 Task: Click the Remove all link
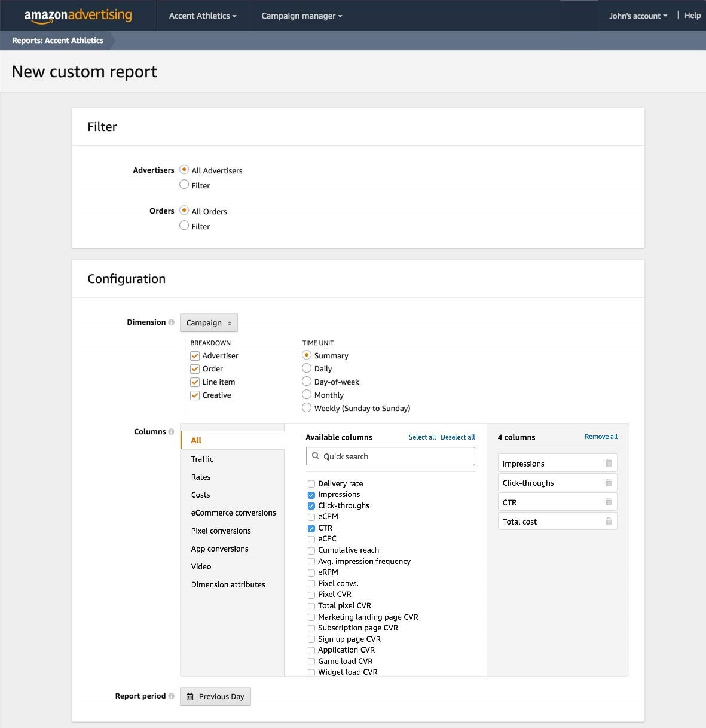pyautogui.click(x=601, y=437)
